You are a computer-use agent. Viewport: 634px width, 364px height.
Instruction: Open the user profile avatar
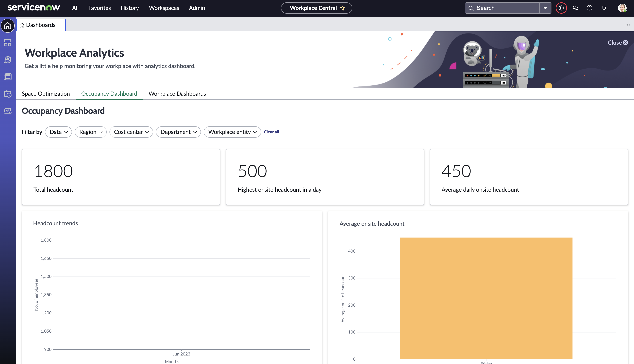[x=622, y=8]
